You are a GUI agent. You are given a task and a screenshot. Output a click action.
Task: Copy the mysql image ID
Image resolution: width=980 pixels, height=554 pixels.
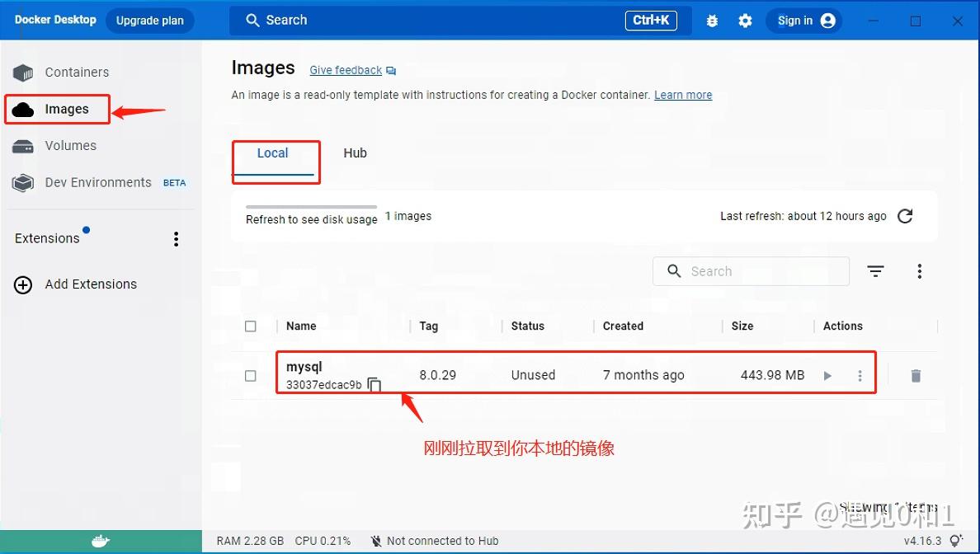tap(374, 383)
